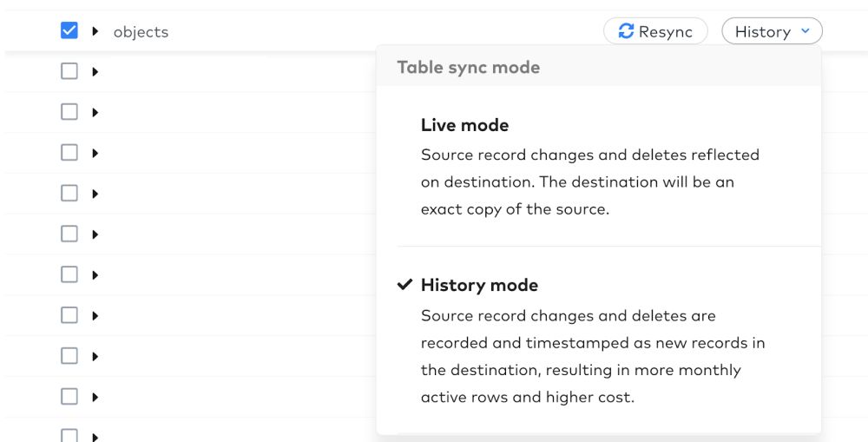This screenshot has height=442, width=868.
Task: Click the checkmark icon beside History mode
Action: click(x=404, y=285)
